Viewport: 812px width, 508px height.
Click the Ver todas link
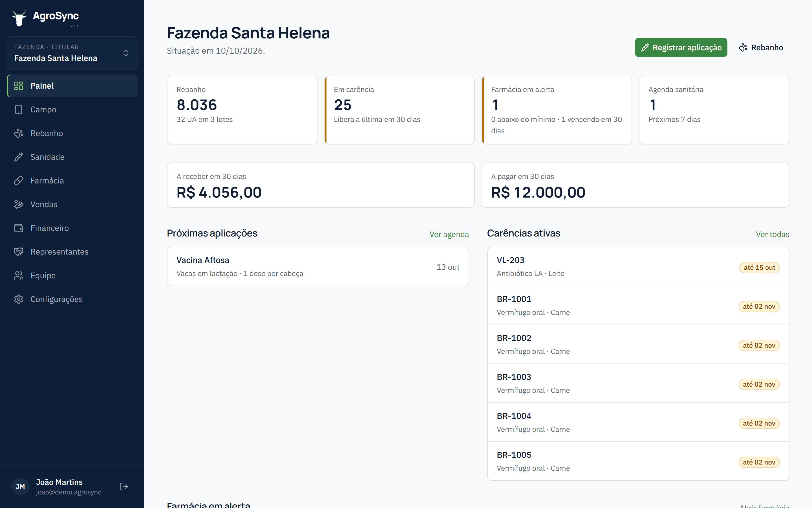[773, 234]
